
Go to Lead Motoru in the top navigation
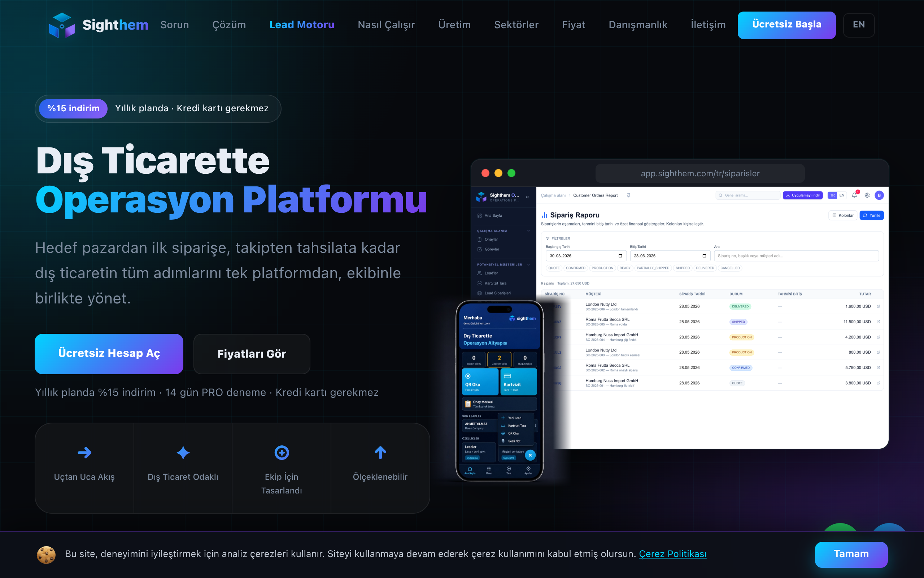click(302, 25)
